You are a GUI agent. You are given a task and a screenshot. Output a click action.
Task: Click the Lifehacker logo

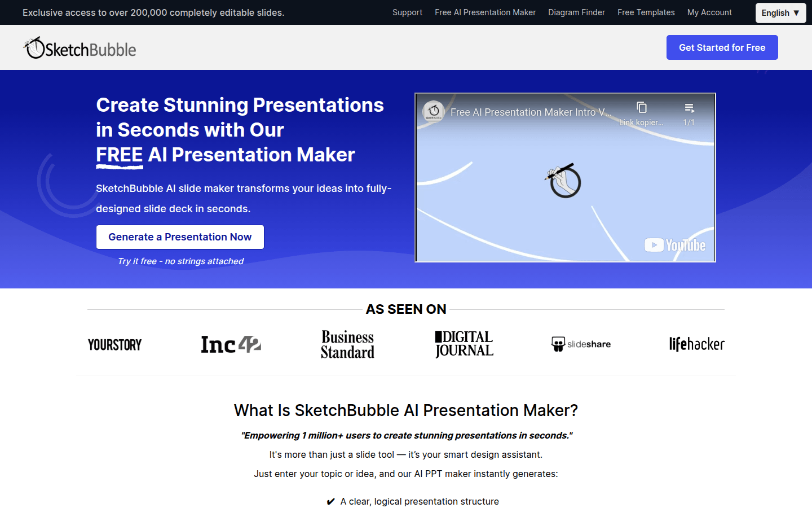tap(697, 344)
